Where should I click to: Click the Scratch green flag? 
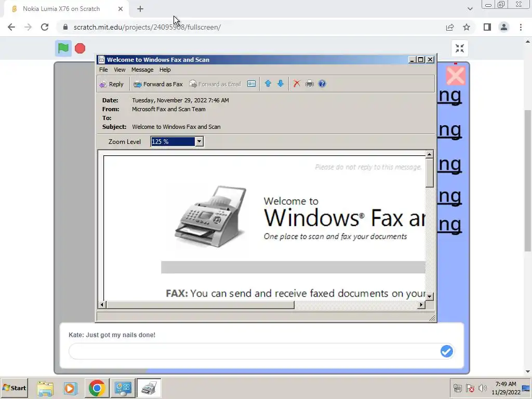tap(63, 48)
